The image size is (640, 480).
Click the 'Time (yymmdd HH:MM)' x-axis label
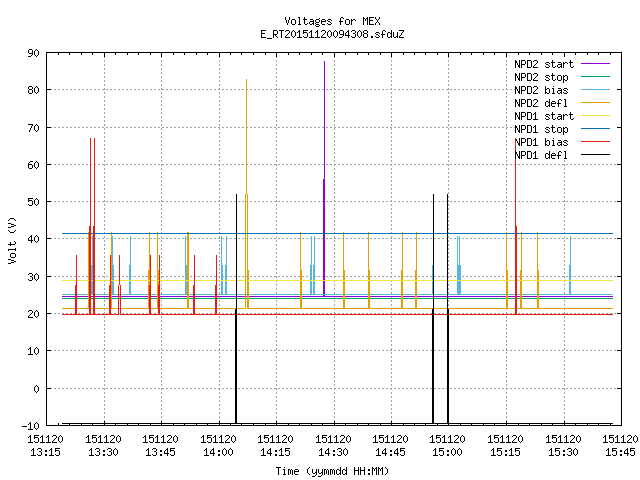(x=332, y=471)
